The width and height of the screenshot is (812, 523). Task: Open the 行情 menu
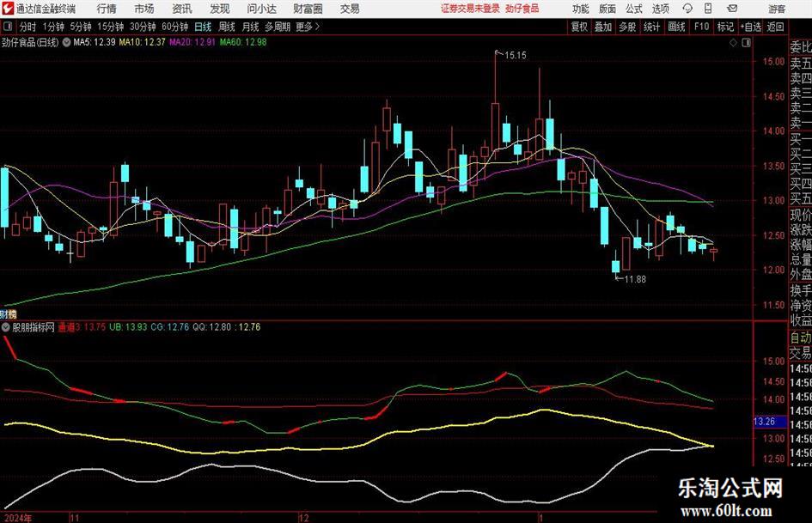pyautogui.click(x=107, y=9)
